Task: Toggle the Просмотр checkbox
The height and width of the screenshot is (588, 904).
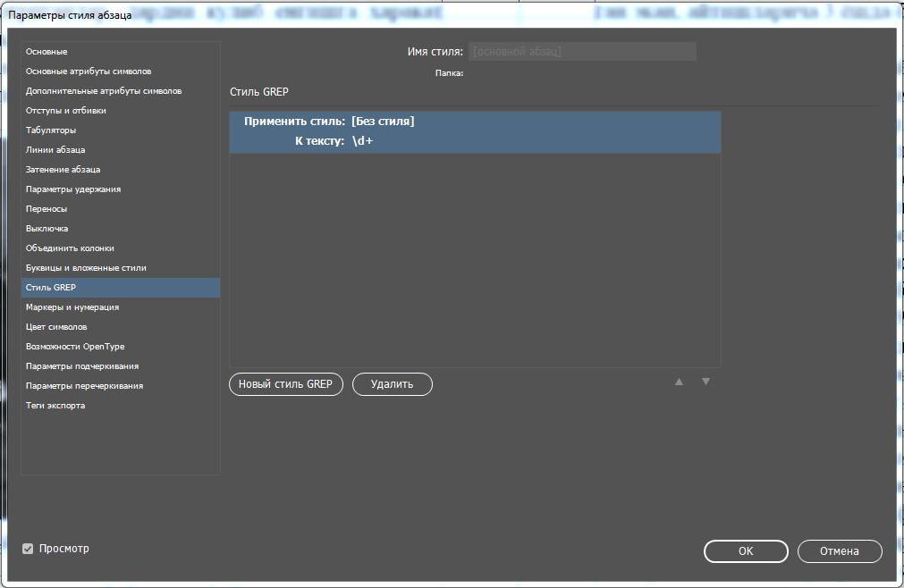Action: pos(28,549)
